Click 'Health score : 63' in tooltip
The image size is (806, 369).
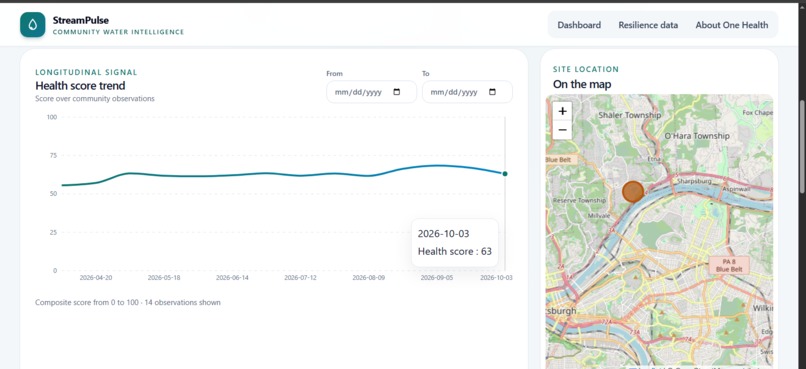(x=454, y=251)
